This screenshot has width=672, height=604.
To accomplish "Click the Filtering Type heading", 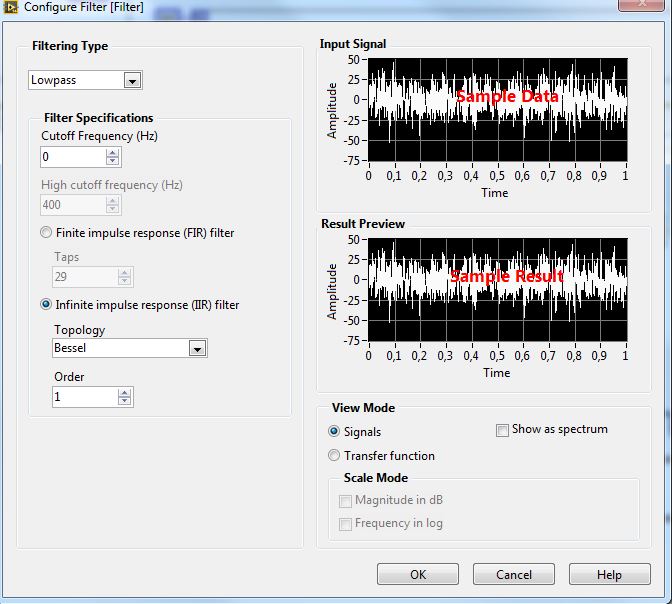I will coord(70,46).
